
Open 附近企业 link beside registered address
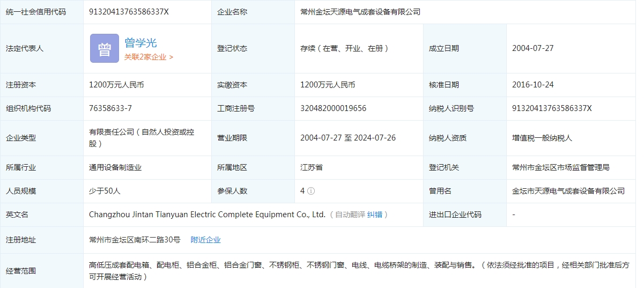205,240
